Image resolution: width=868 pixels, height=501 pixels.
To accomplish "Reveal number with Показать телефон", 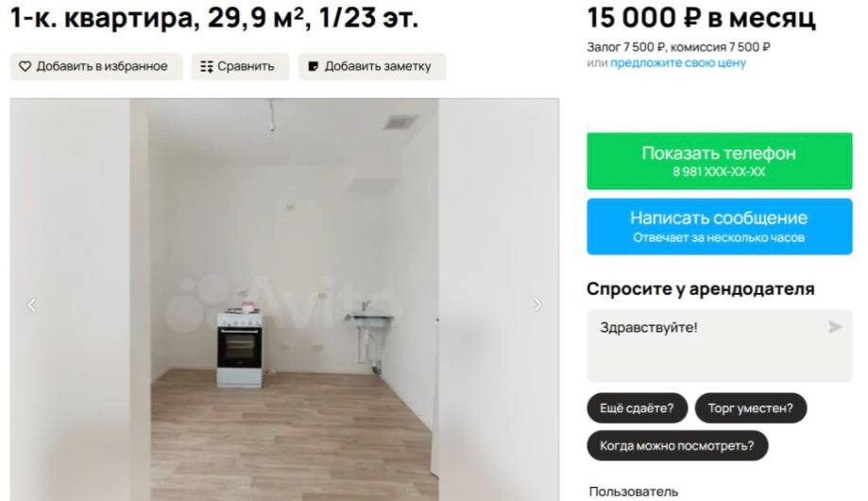I will tap(719, 161).
